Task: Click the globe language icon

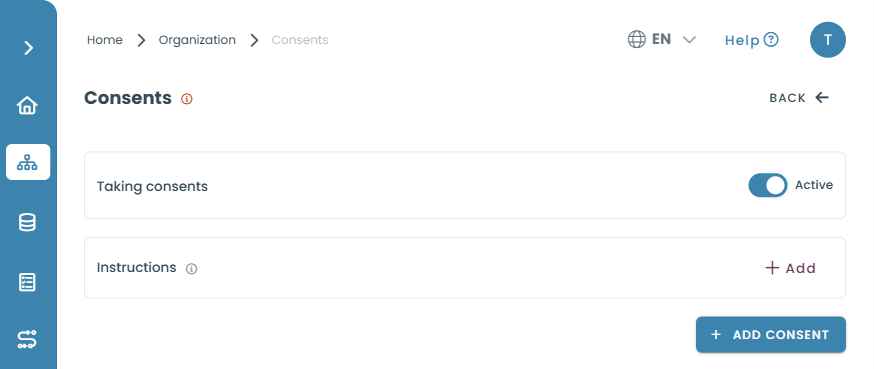Action: (637, 40)
